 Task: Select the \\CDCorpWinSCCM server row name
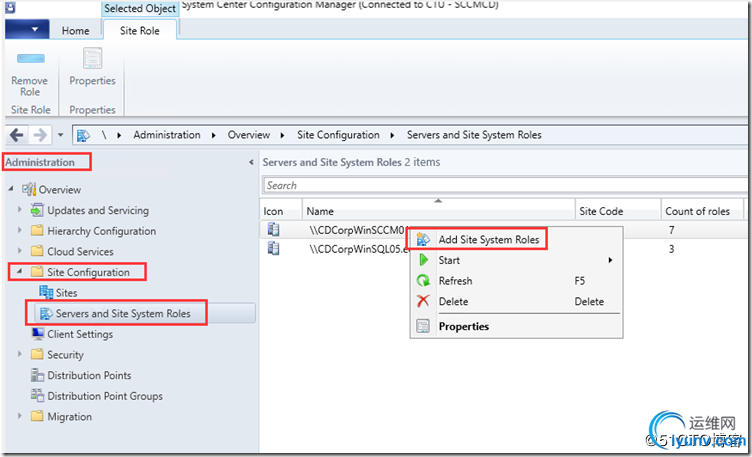[x=357, y=230]
